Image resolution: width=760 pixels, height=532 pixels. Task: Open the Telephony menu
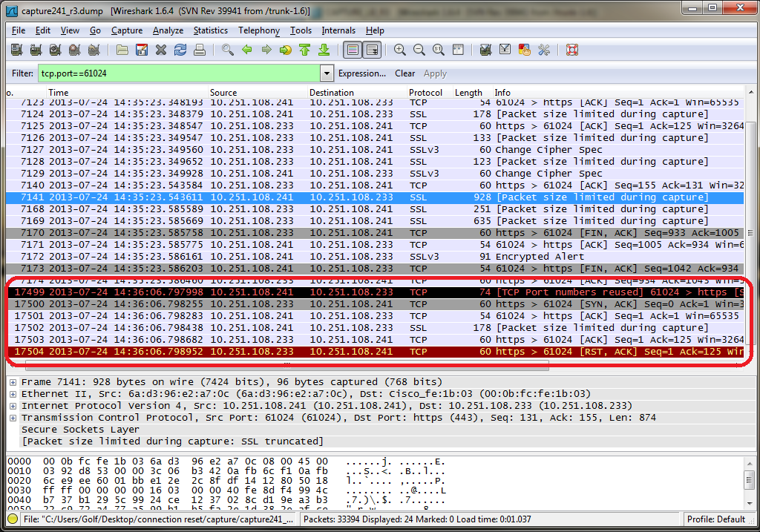point(259,30)
